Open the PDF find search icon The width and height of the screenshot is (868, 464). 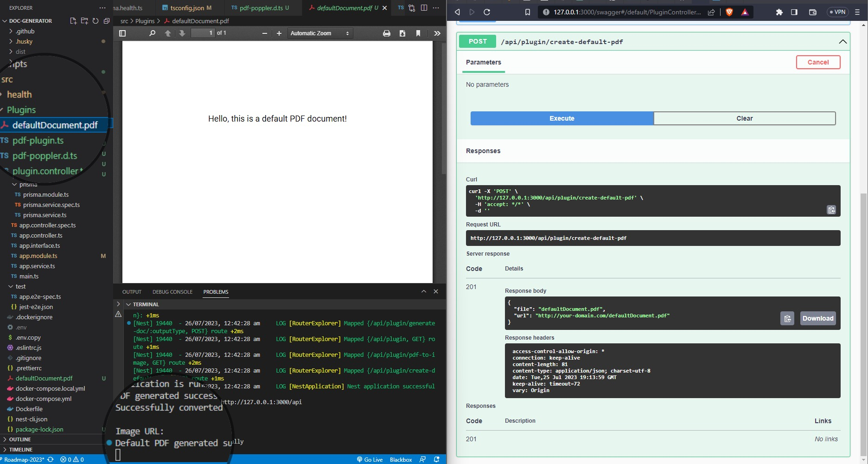click(152, 33)
